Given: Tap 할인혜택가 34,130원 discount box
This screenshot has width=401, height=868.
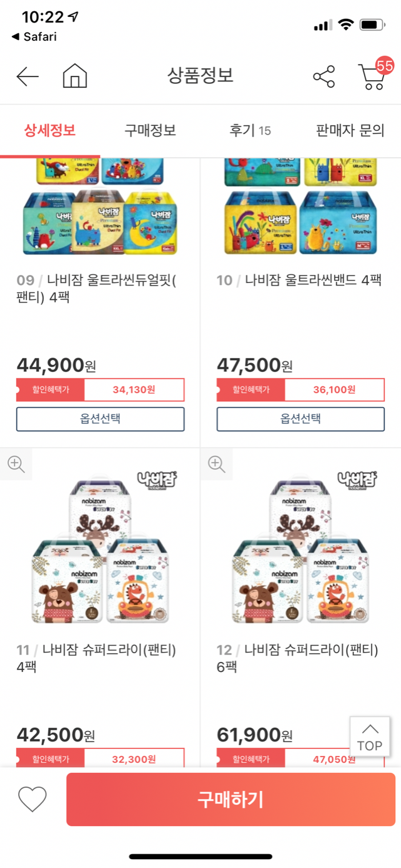Looking at the screenshot, I should 100,390.
